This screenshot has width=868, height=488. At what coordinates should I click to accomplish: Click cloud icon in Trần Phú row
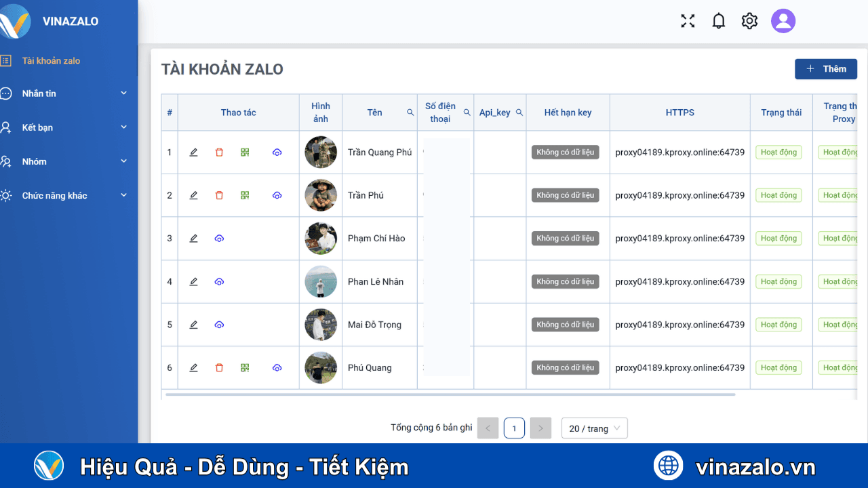[x=277, y=195]
